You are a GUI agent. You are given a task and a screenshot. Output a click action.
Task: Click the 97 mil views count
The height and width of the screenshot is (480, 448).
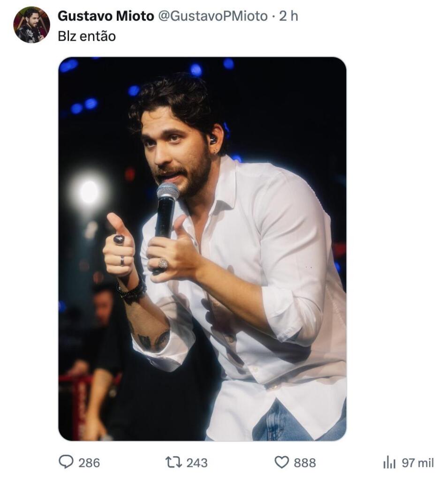[418, 463]
